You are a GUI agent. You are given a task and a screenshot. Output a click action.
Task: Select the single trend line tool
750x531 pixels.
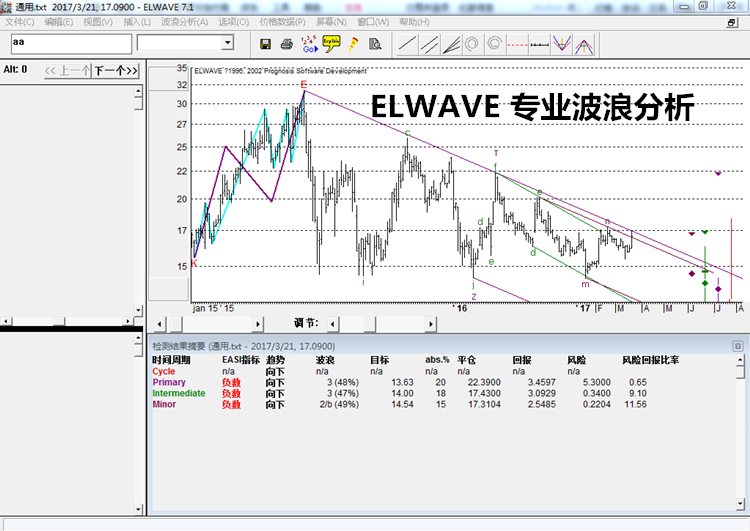click(407, 44)
